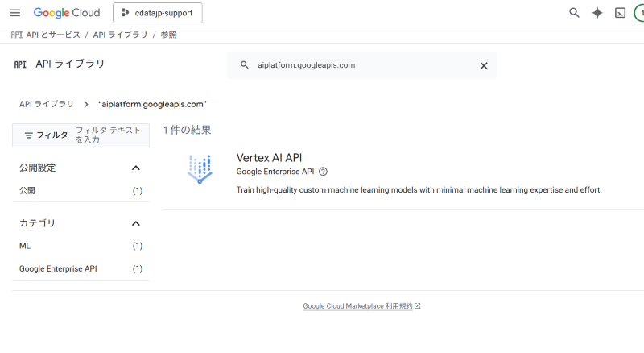
Task: Click the フィルタ テキストを入力 filter field
Action: [x=109, y=135]
